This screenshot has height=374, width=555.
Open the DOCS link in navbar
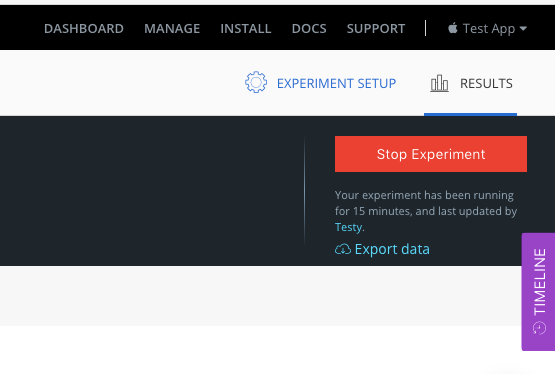309,29
